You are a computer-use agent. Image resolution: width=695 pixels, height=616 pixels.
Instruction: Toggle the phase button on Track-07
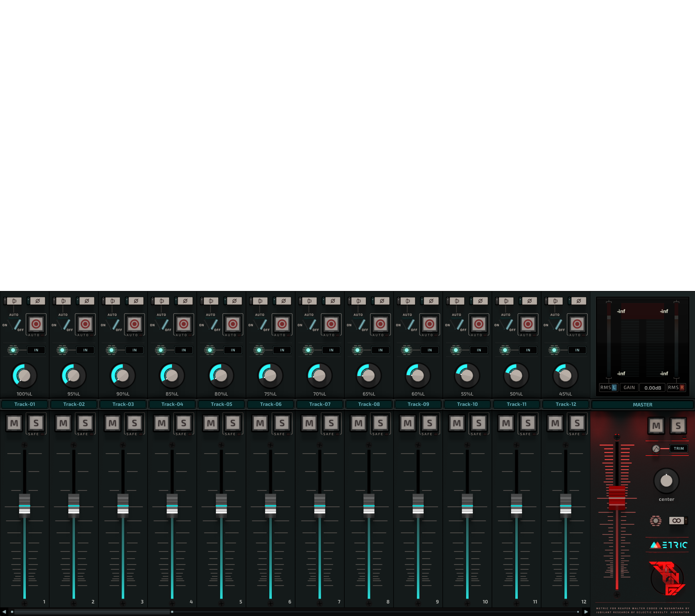click(333, 301)
